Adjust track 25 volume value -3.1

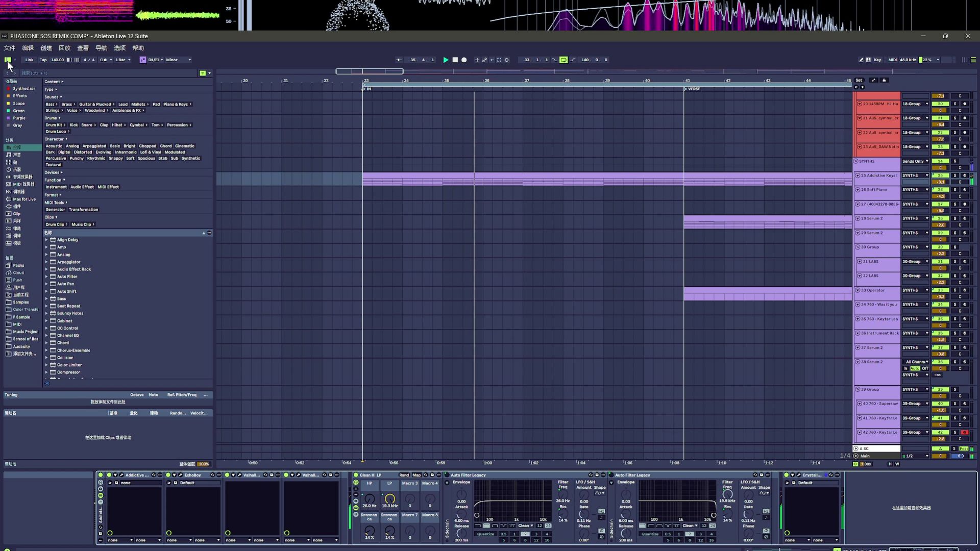[940, 182]
